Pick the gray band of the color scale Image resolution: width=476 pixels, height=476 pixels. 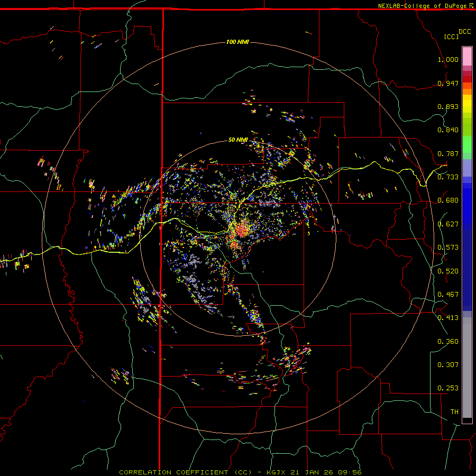pyautogui.click(x=467, y=368)
